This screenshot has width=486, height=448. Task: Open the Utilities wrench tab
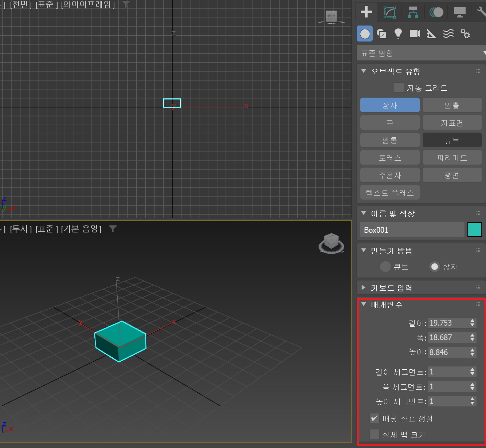(481, 12)
